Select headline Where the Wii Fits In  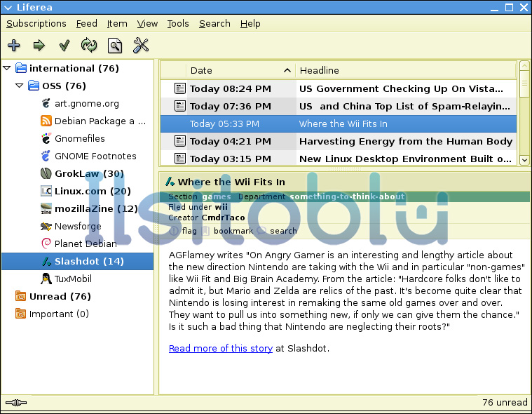coord(339,123)
